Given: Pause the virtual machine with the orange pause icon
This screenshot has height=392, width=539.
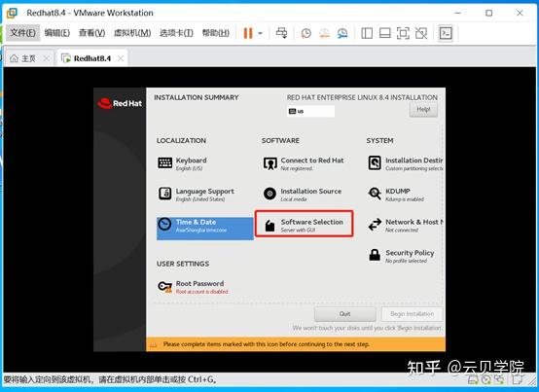Looking at the screenshot, I should coord(248,33).
